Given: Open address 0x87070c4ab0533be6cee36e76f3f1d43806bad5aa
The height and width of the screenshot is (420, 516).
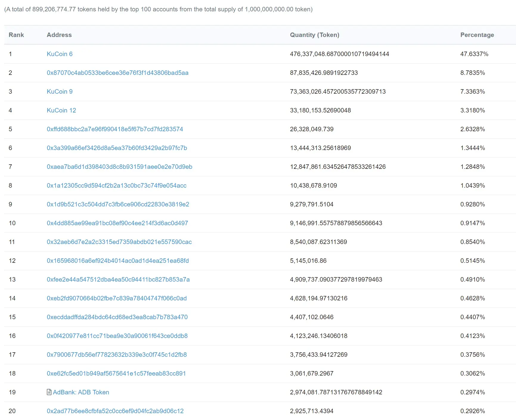Looking at the screenshot, I should click(x=117, y=73).
